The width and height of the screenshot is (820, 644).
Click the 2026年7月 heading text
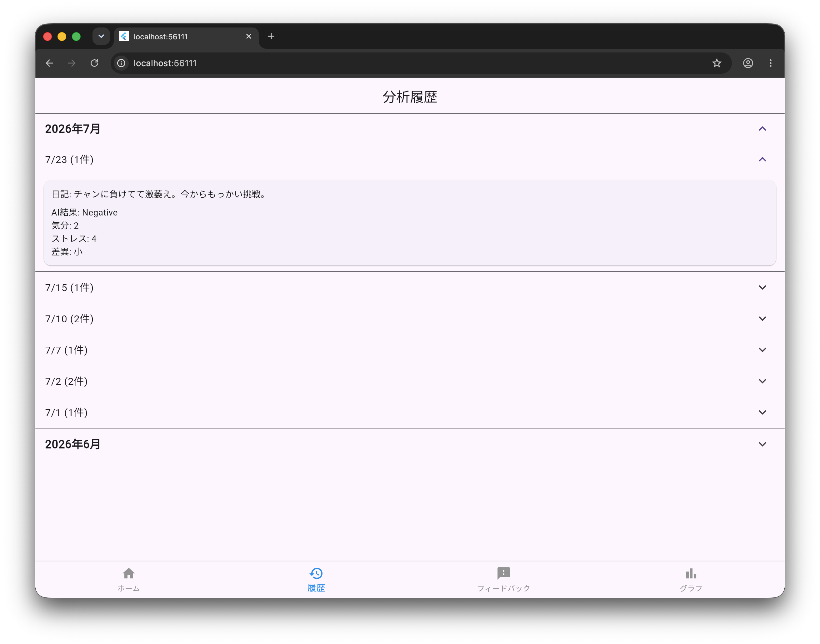click(73, 129)
